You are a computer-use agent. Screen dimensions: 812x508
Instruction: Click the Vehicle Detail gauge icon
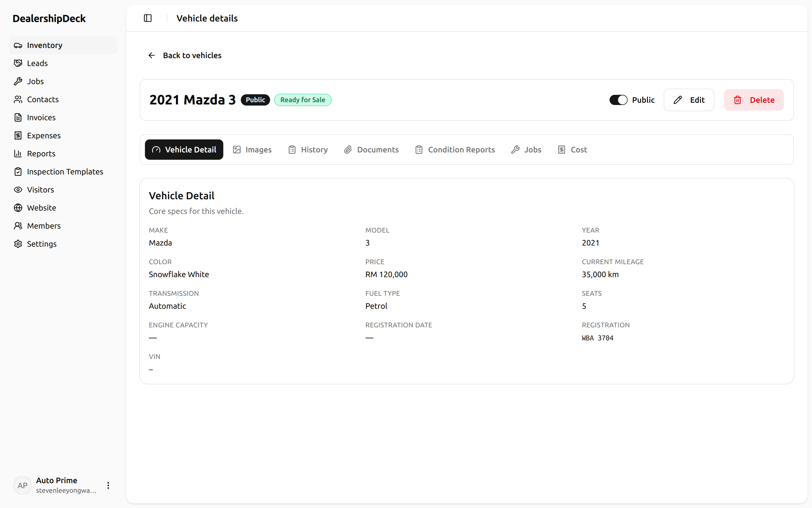pos(156,150)
